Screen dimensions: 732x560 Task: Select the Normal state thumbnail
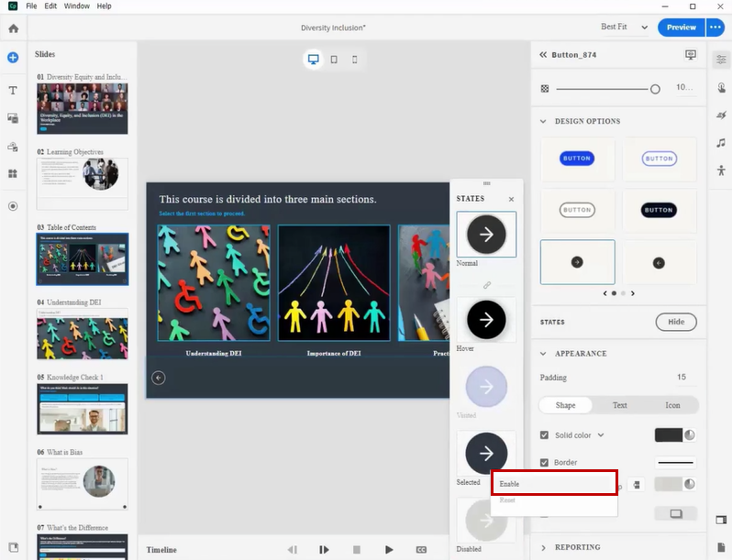tap(486, 234)
